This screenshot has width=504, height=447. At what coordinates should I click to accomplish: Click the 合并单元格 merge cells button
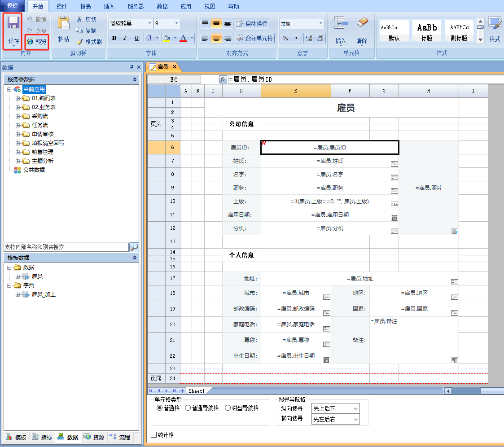(x=254, y=38)
